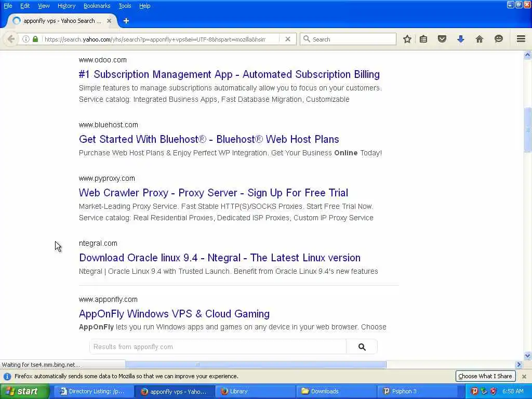Click ntegral.com URL text
The image size is (532, 399).
[x=98, y=243]
